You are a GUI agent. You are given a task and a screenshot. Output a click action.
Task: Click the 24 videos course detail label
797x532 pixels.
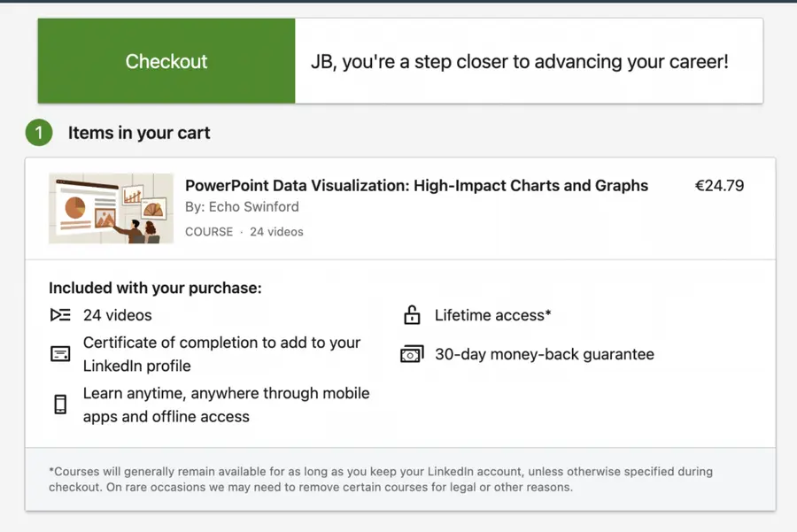(x=276, y=231)
